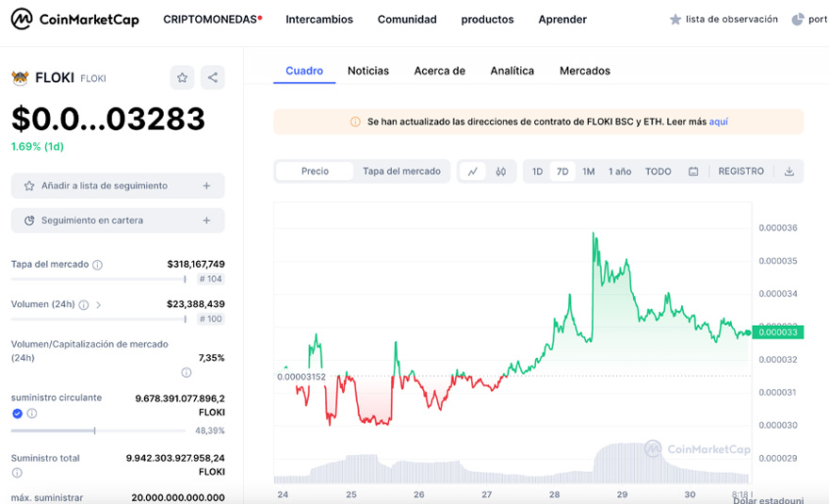
Task: Switch chart to Precio mode
Action: (315, 171)
